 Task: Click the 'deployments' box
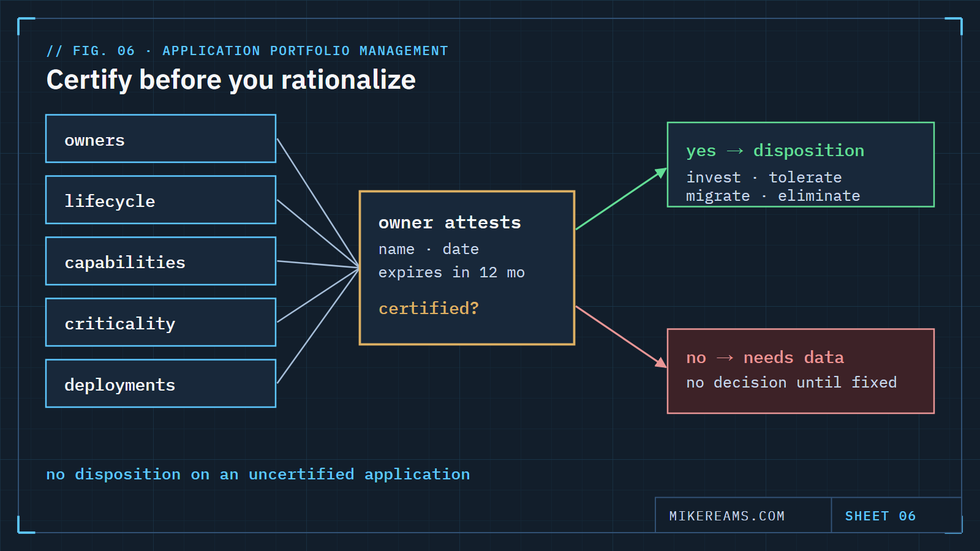point(160,383)
